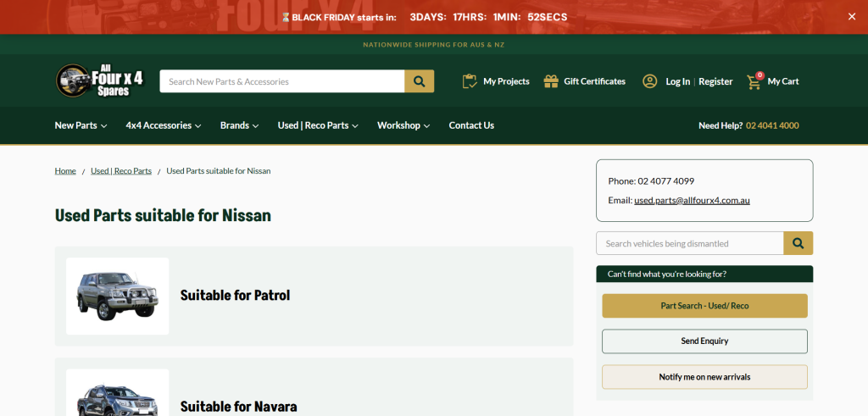Viewport: 868px width, 416px height.
Task: Click Register
Action: click(715, 81)
